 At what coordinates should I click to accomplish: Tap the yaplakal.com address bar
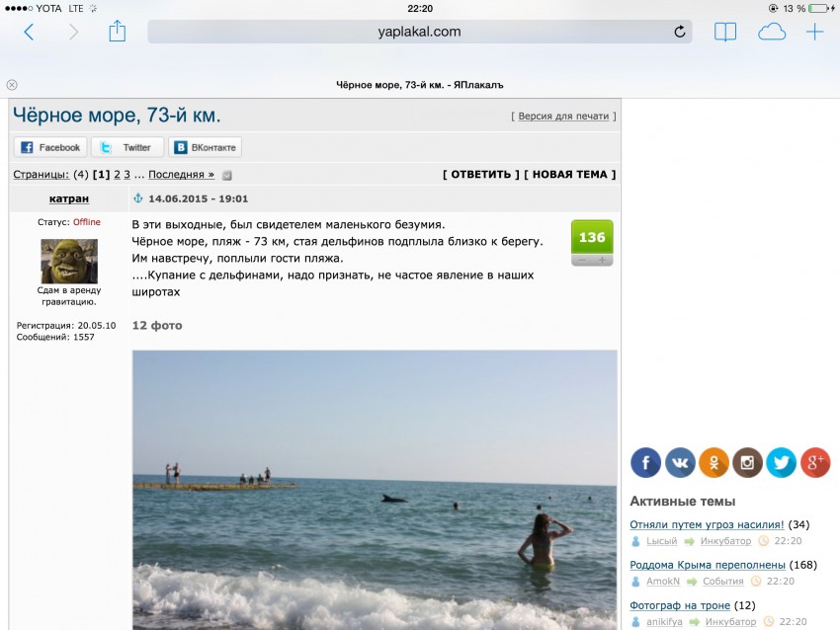[x=419, y=32]
